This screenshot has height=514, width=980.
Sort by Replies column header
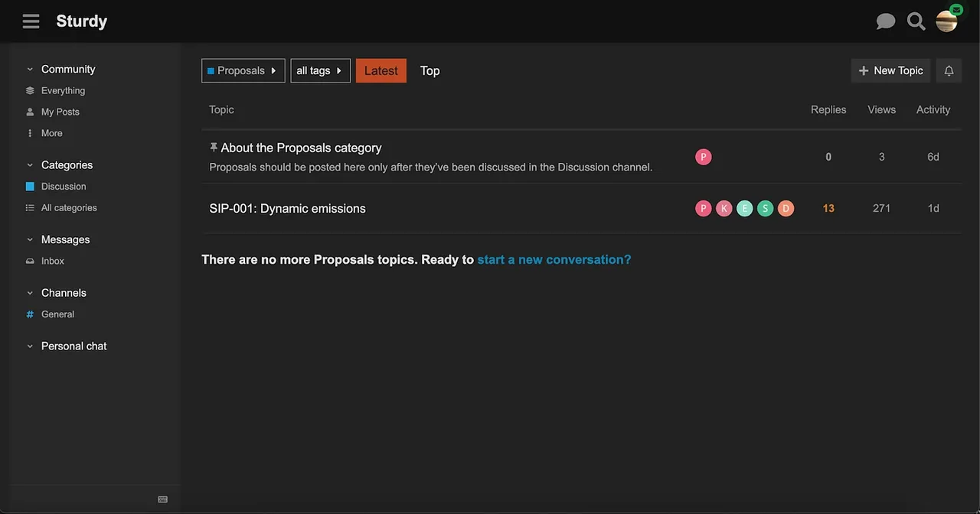pyautogui.click(x=828, y=109)
